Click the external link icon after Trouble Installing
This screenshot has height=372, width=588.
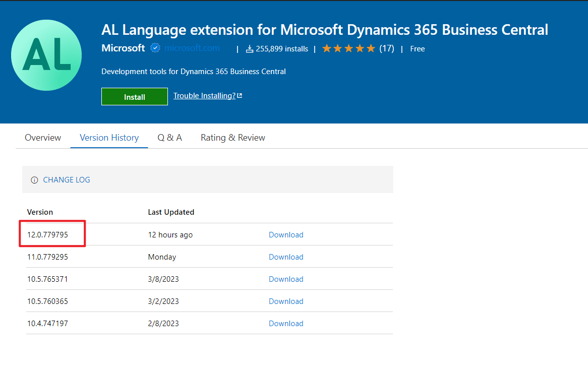(240, 96)
